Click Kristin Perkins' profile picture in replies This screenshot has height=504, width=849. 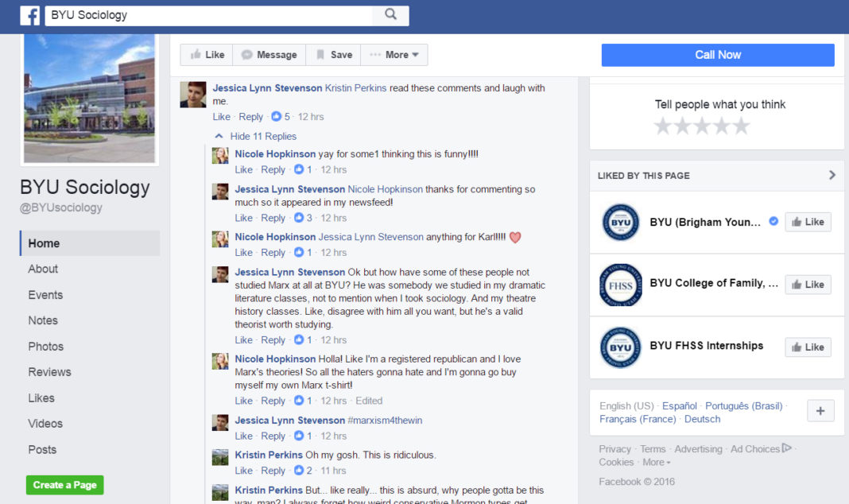point(220,456)
